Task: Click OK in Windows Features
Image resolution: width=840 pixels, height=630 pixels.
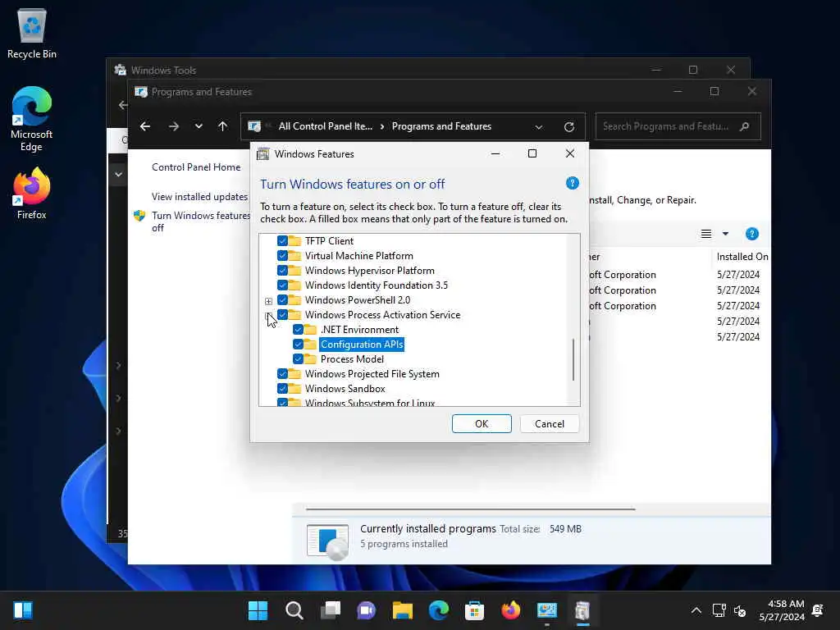Action: pyautogui.click(x=481, y=424)
